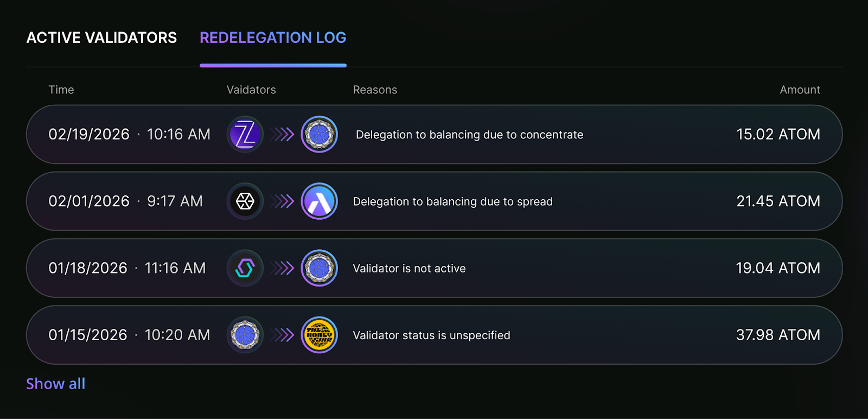868x419 pixels.
Task: Click the black hexagon validator icon
Action: point(245,201)
